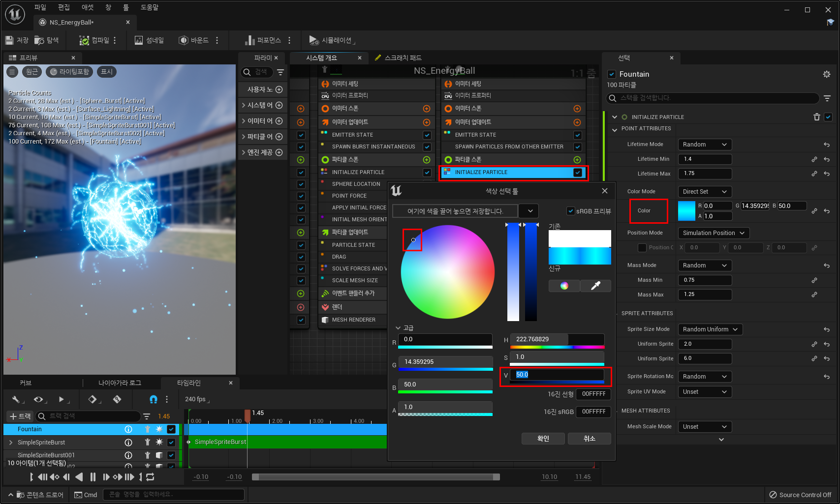The image size is (840, 504).
Task: Open the viewport hamburger menu
Action: [12, 72]
